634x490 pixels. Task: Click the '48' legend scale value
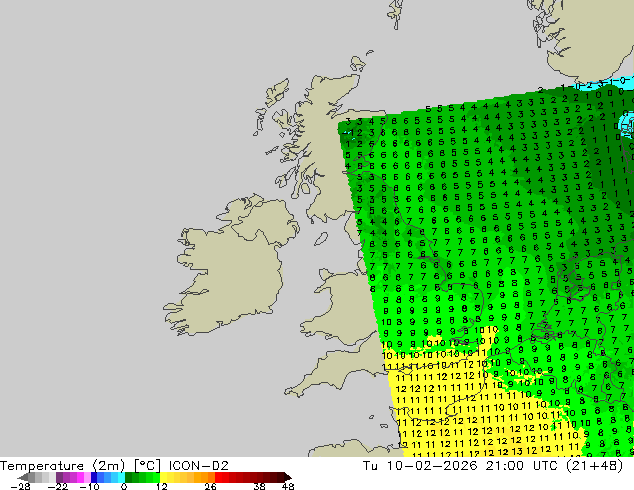(x=288, y=486)
